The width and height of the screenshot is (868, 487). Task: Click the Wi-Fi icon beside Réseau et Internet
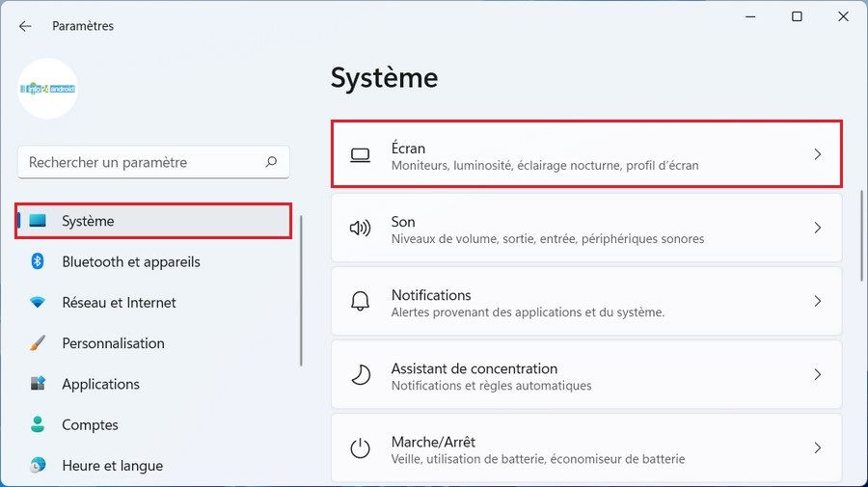[x=39, y=303]
